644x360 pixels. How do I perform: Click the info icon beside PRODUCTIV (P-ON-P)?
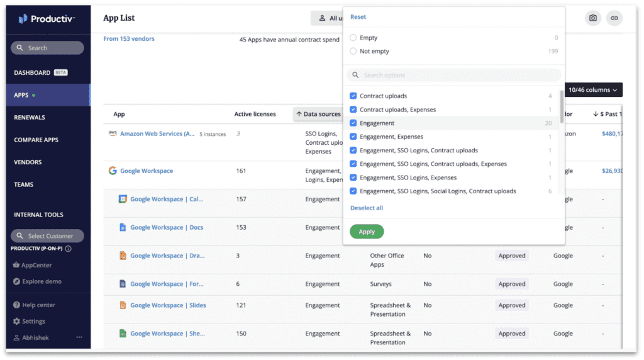68,249
